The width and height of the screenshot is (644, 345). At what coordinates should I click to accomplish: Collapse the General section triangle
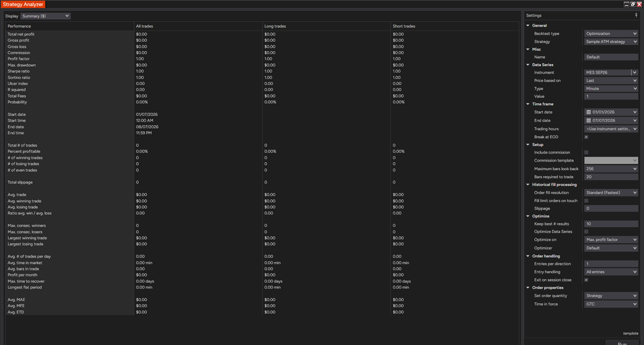[528, 25]
